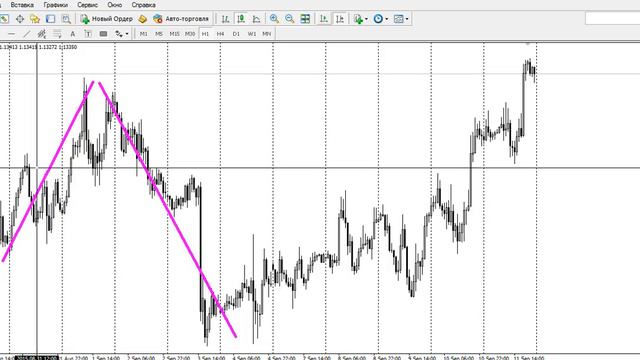Select the text label T tool
The width and height of the screenshot is (640, 360).
click(88, 34)
